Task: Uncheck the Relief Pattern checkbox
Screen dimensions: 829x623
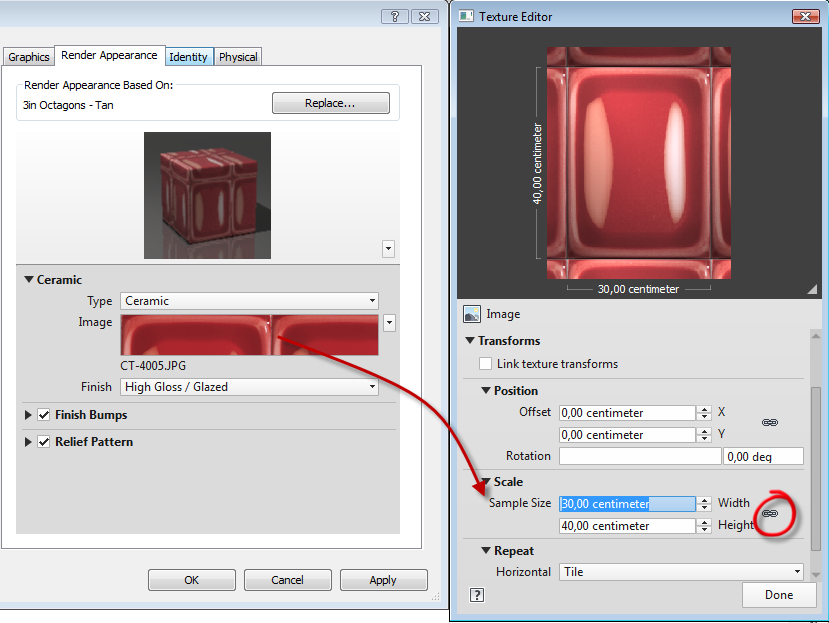Action: (42, 441)
